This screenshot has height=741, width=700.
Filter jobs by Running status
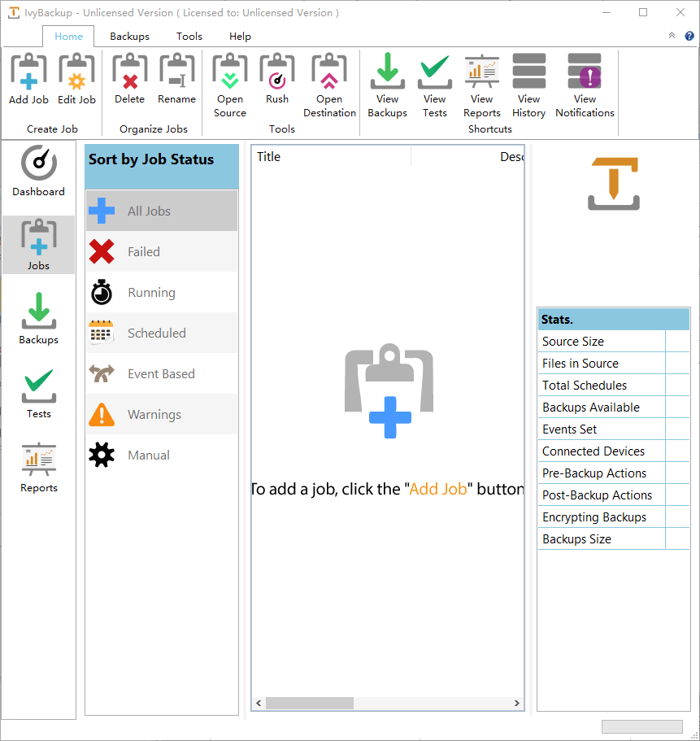click(162, 292)
